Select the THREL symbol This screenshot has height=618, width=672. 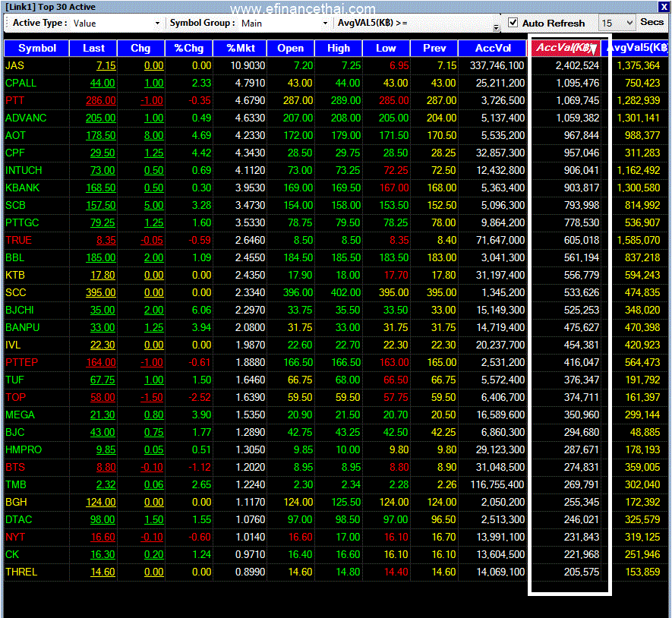pos(21,572)
